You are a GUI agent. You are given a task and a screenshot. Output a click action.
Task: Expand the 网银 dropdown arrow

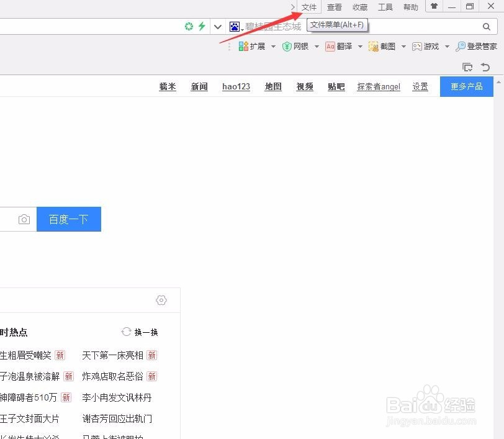click(317, 47)
